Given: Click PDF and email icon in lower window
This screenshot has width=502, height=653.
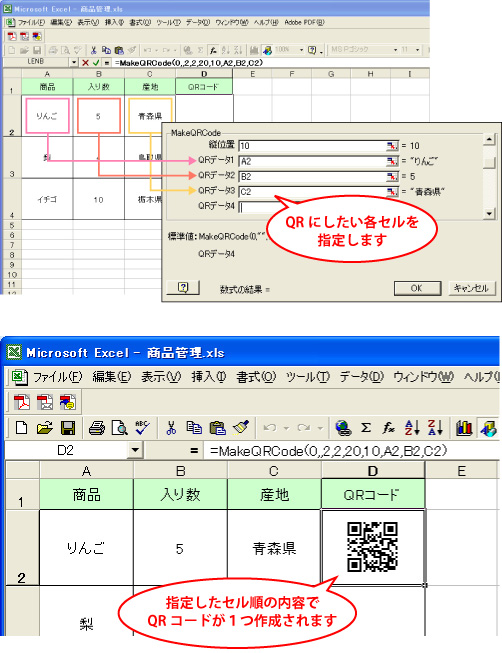Looking at the screenshot, I should [x=45, y=402].
